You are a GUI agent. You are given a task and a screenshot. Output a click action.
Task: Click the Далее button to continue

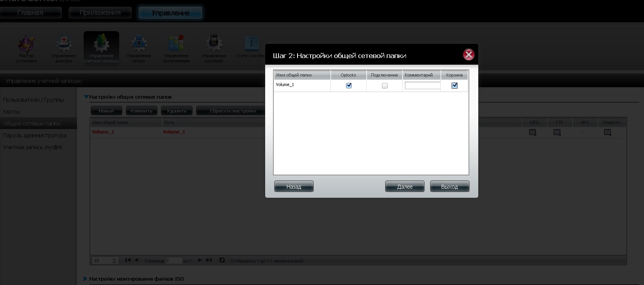pyautogui.click(x=405, y=186)
